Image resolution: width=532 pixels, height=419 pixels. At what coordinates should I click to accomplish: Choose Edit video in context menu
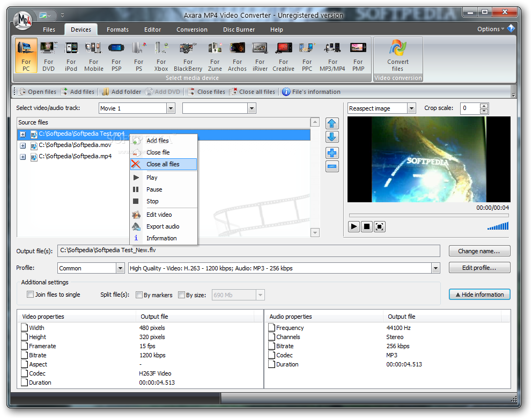[163, 215]
